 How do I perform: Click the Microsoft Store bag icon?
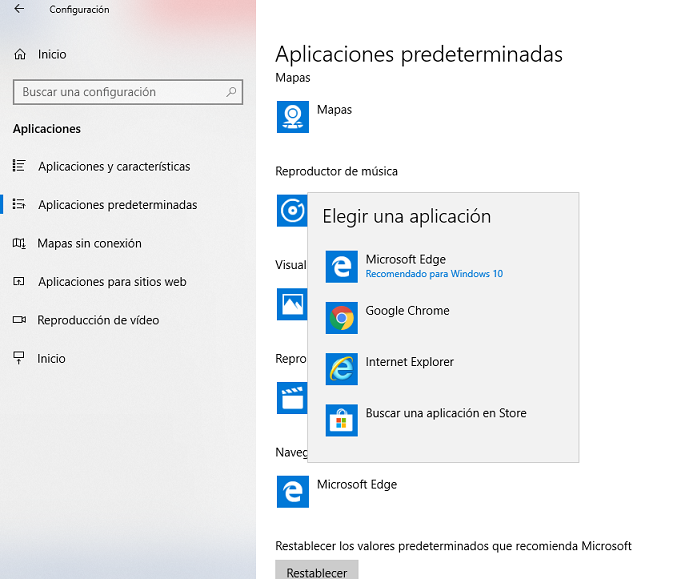[x=342, y=420]
